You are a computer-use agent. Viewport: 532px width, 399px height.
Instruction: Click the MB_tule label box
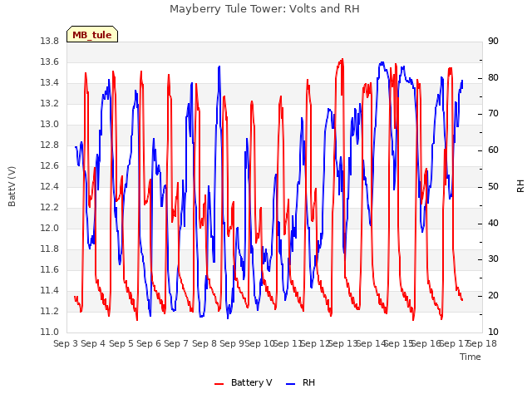coord(92,34)
